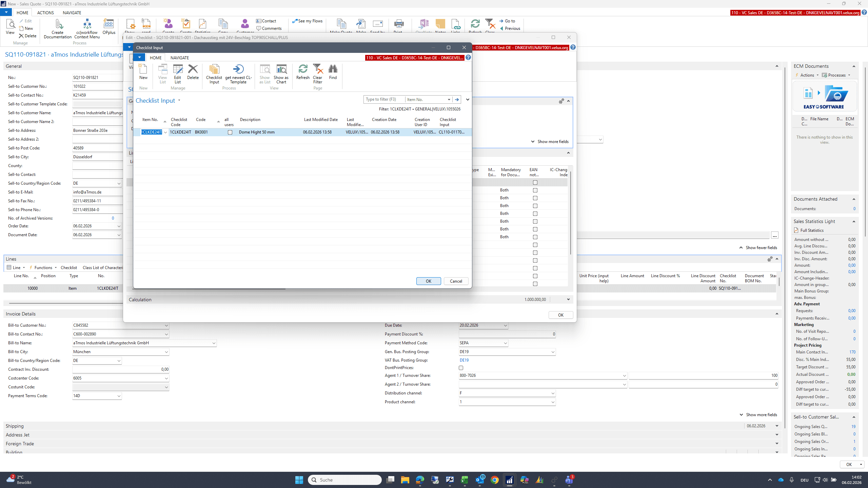The image size is (868, 488).
Task: Click Create Documentation icon in main ribbon
Action: point(58,29)
